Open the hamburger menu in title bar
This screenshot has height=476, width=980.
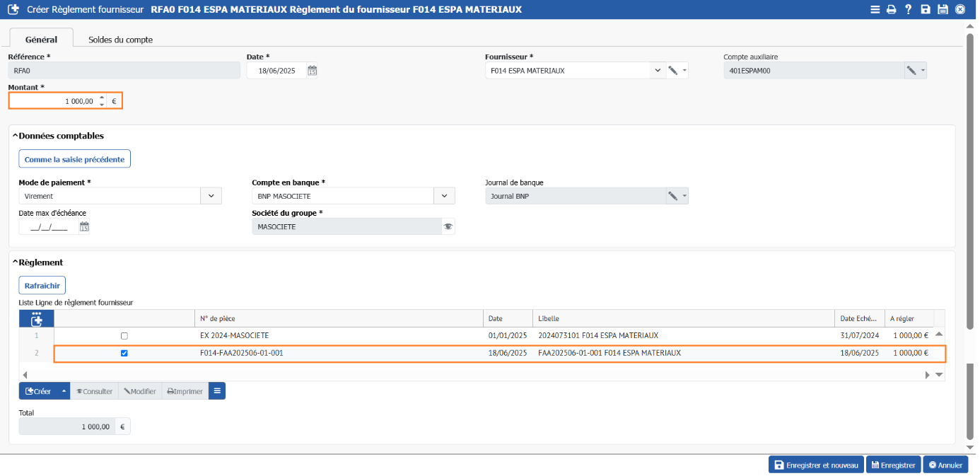point(875,10)
